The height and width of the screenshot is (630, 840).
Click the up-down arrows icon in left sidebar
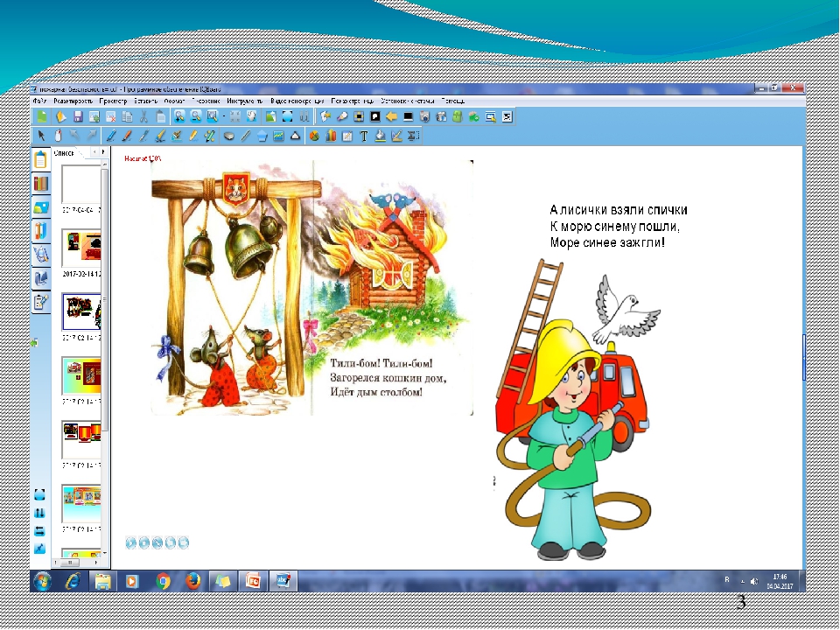pos(39,513)
